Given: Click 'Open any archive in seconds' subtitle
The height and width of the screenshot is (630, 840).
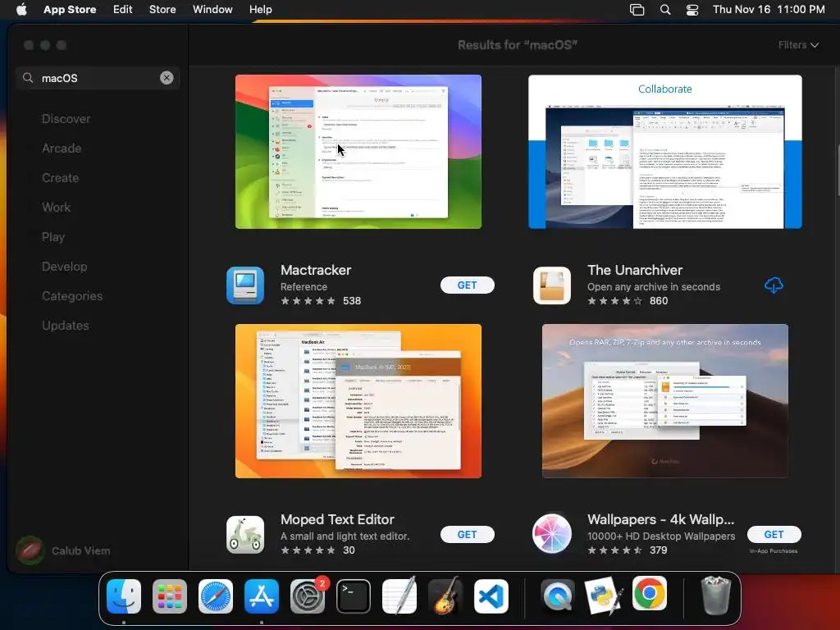Looking at the screenshot, I should click(654, 286).
